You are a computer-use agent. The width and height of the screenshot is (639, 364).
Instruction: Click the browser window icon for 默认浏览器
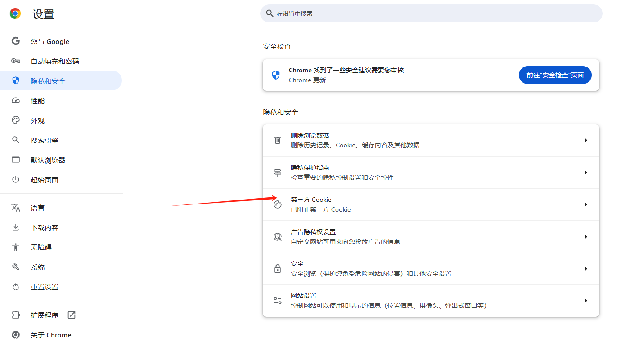[16, 160]
